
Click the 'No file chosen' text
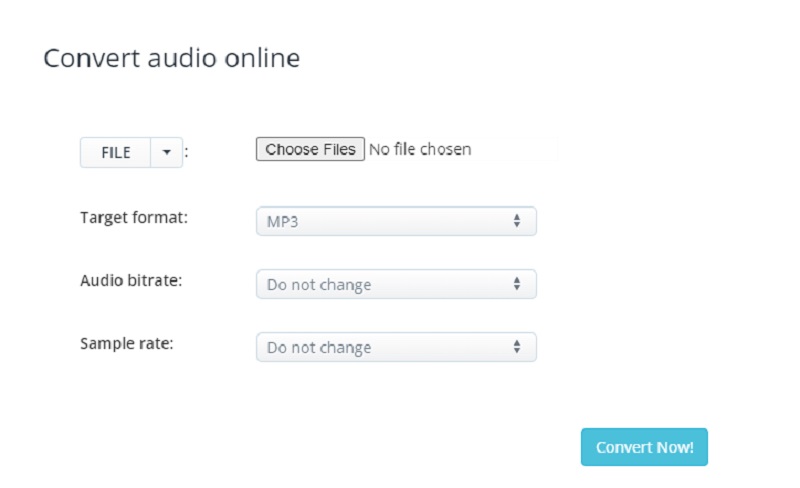420,149
